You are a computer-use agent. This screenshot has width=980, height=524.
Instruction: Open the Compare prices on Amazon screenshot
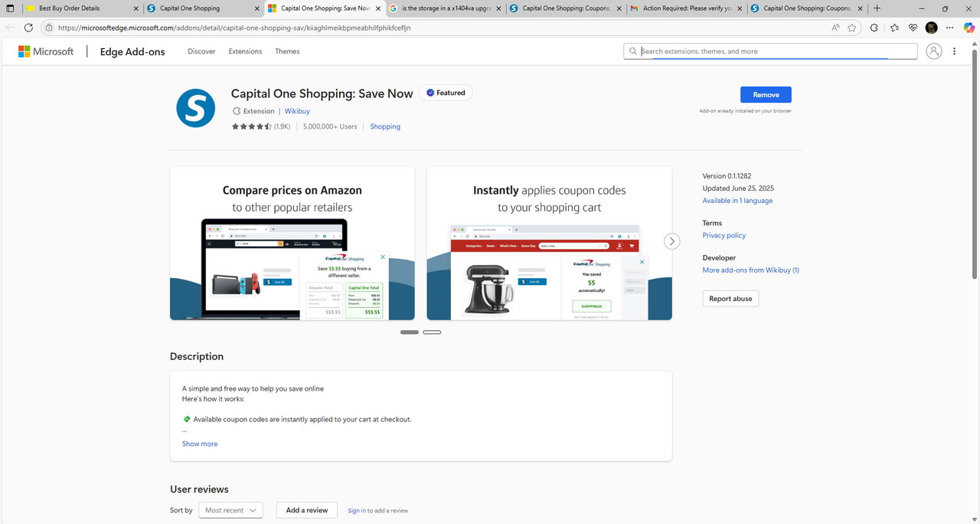point(292,244)
